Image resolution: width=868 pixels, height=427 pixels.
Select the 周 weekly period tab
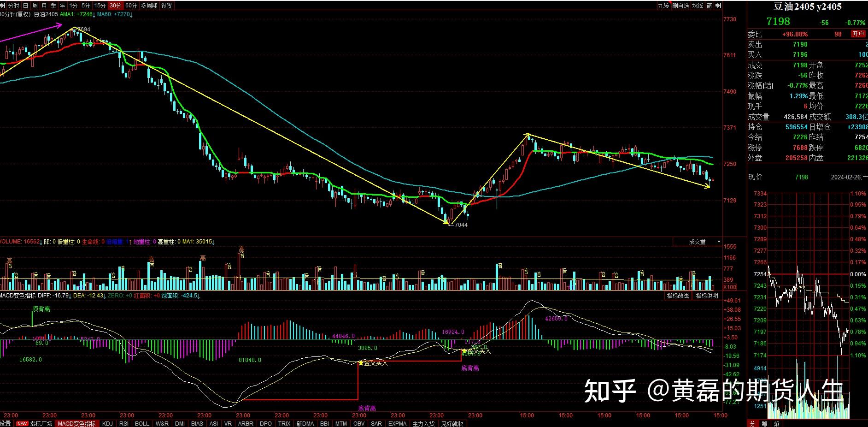coord(35,6)
